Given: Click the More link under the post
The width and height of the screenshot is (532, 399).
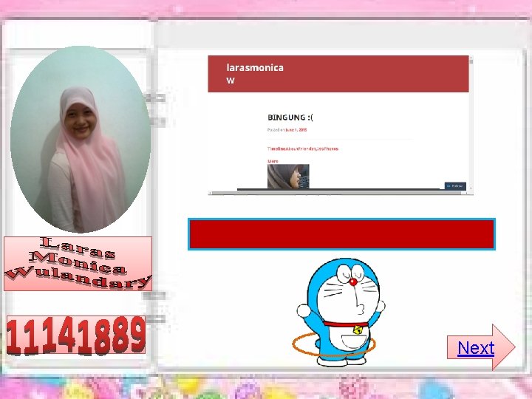Looking at the screenshot, I should point(273,161).
